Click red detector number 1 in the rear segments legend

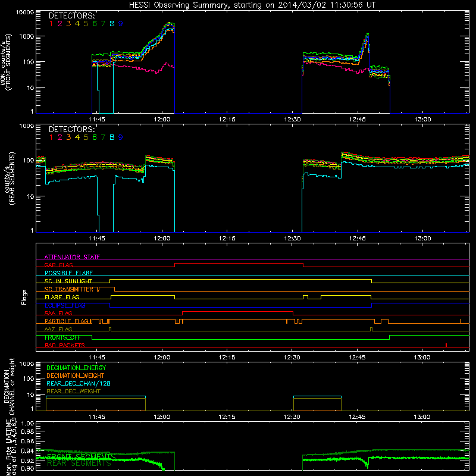[x=51, y=137]
